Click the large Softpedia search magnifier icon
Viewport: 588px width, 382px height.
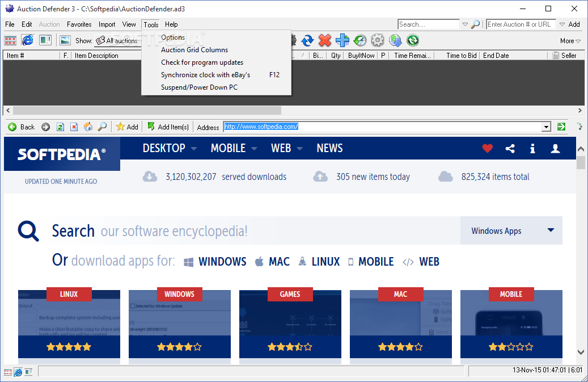tap(28, 231)
